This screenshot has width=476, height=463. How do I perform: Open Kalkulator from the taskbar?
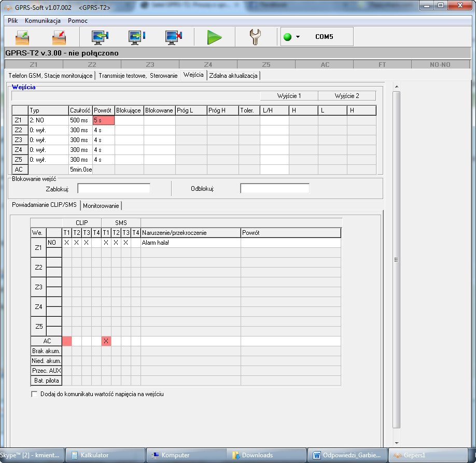(105, 455)
